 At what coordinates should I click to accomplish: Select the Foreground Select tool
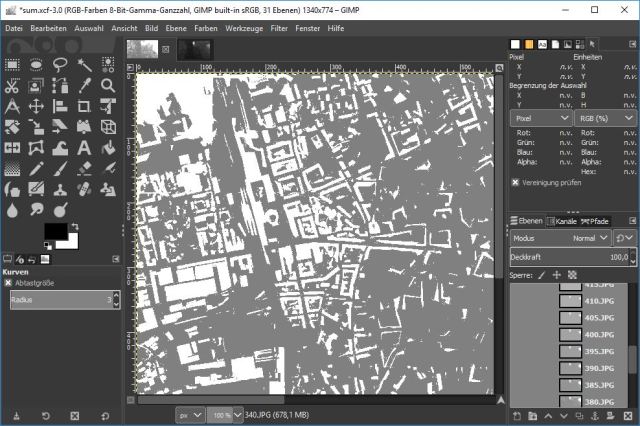tap(36, 86)
